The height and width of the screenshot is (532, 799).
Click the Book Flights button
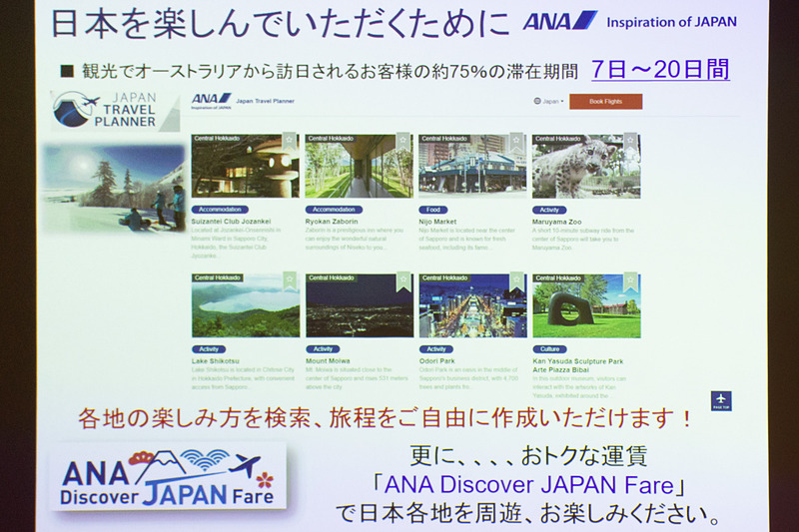(606, 101)
